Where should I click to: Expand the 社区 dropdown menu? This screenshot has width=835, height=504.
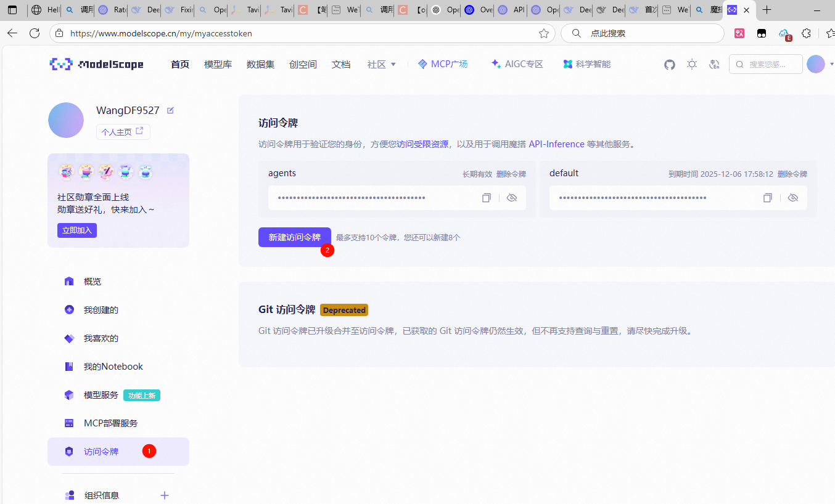point(382,64)
